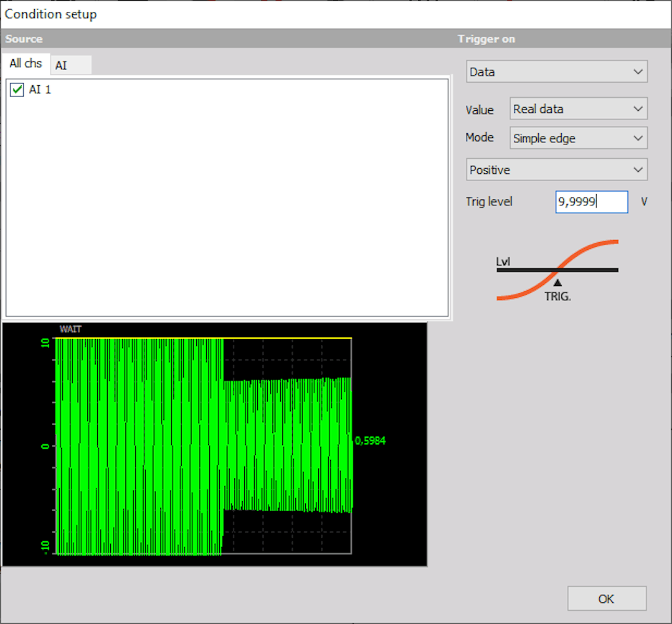Click the Source section header
The image size is (672, 624).
click(24, 39)
